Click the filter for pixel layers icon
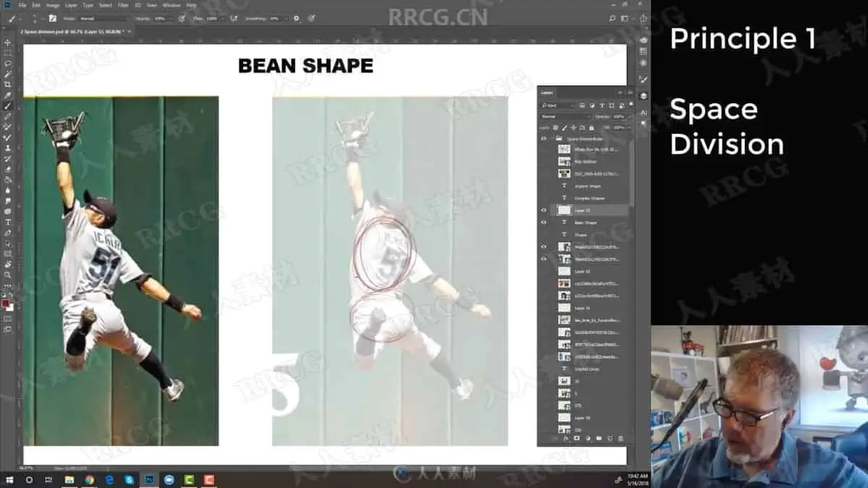Image resolution: width=868 pixels, height=488 pixels. [582, 106]
